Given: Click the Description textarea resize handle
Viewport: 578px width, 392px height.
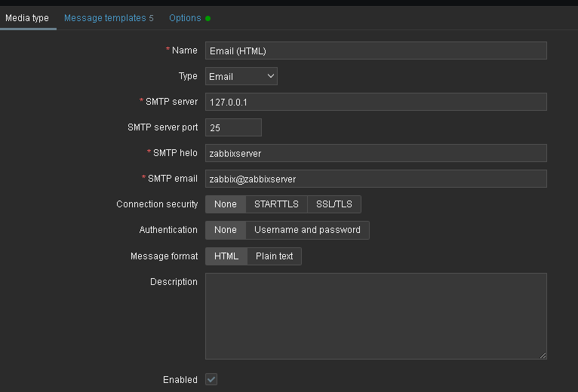Looking at the screenshot, I should pos(543,355).
